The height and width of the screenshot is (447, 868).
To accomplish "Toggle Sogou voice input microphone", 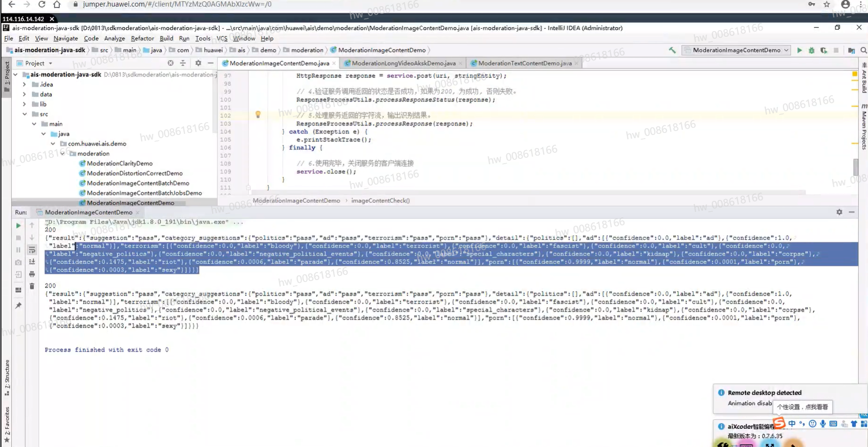I will tap(823, 423).
